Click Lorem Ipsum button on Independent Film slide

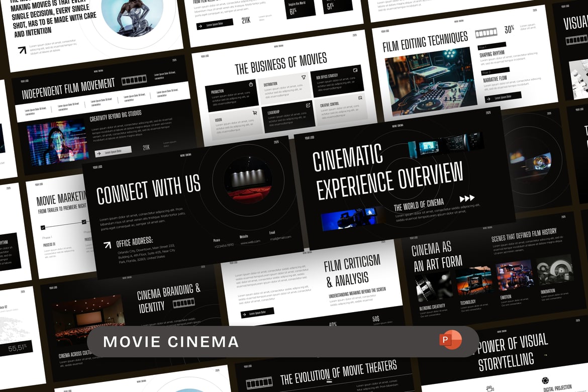pos(113,152)
